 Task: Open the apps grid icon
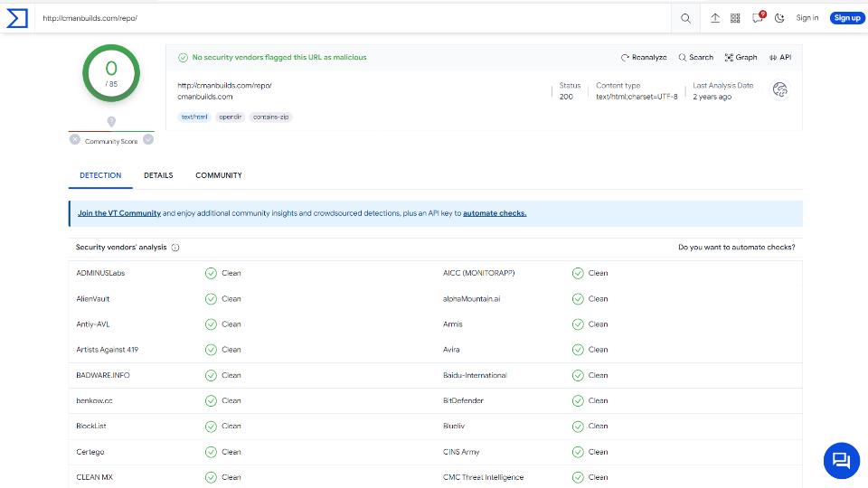[x=735, y=18]
